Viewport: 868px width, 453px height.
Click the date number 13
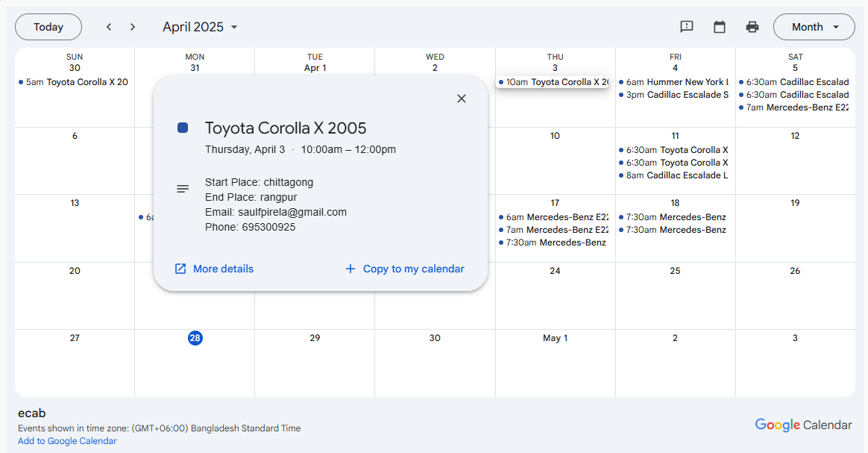[x=75, y=203]
